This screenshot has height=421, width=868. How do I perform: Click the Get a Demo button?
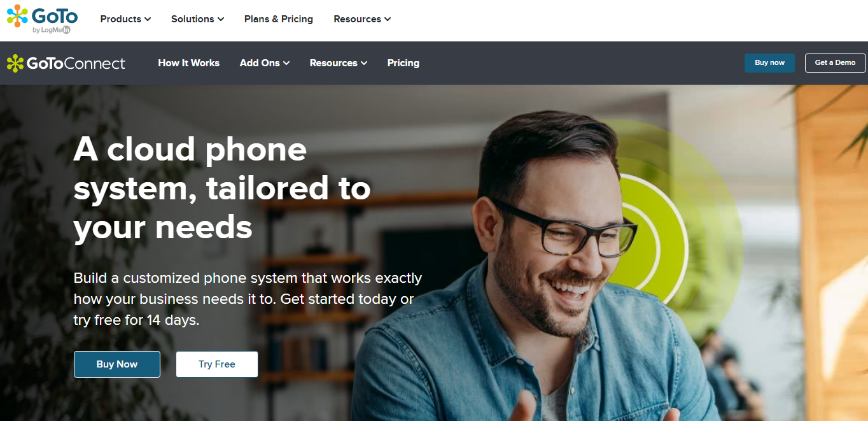tap(835, 62)
